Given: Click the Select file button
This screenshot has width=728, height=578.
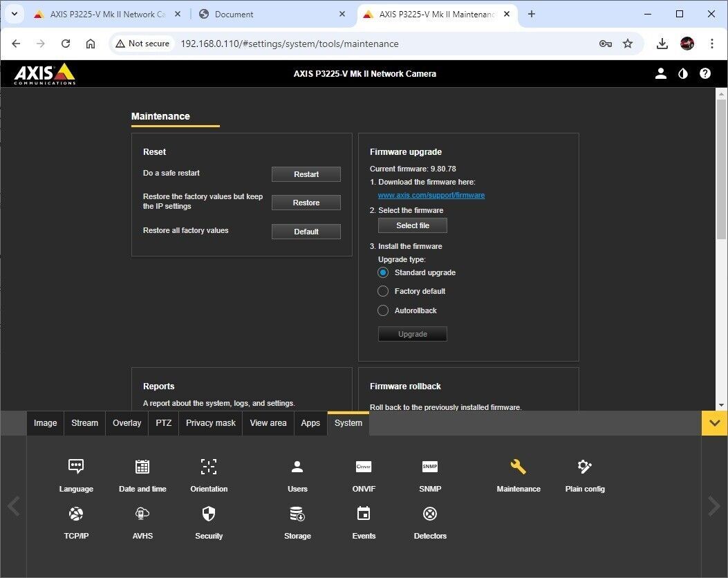Looking at the screenshot, I should coord(412,225).
